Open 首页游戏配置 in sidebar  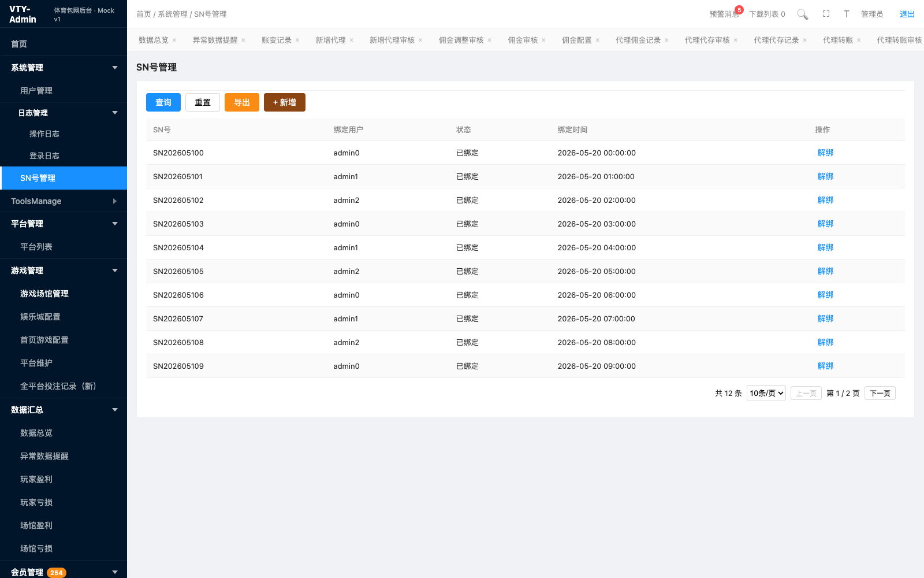pos(64,340)
